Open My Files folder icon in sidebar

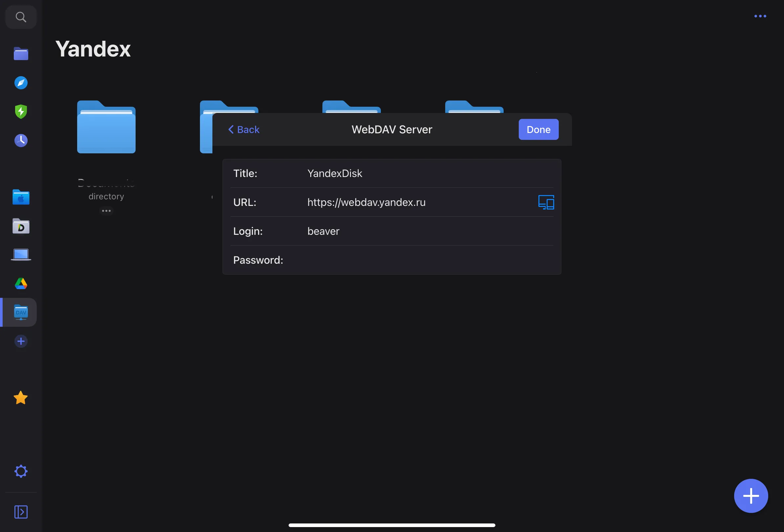point(21,54)
